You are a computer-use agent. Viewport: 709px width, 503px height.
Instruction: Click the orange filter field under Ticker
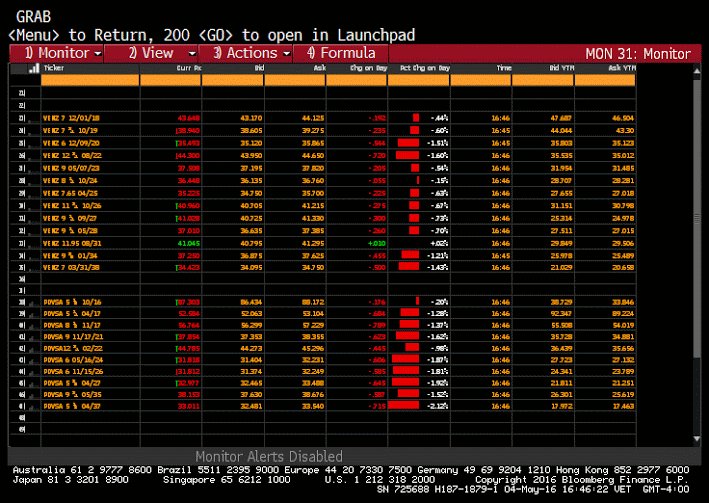pyautogui.click(x=90, y=81)
